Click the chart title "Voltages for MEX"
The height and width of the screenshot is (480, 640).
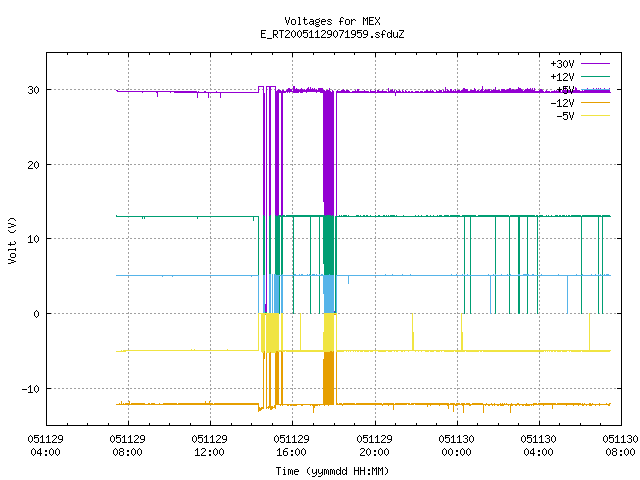pos(332,21)
